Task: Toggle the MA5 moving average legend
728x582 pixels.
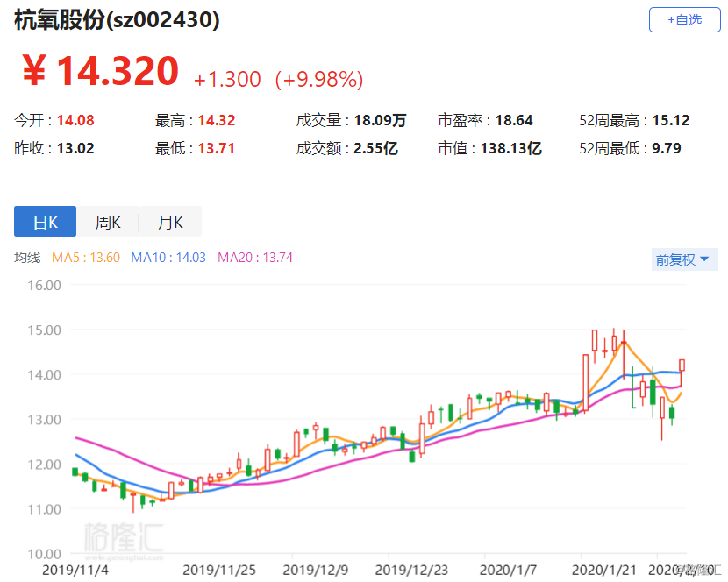Action: tap(86, 258)
